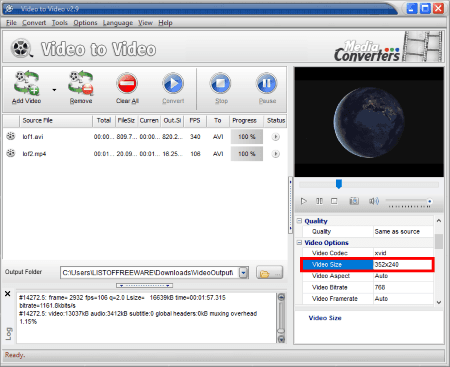This screenshot has width=450, height=367.
Task: Click the log scrollbar down arrow
Action: pos(281,339)
